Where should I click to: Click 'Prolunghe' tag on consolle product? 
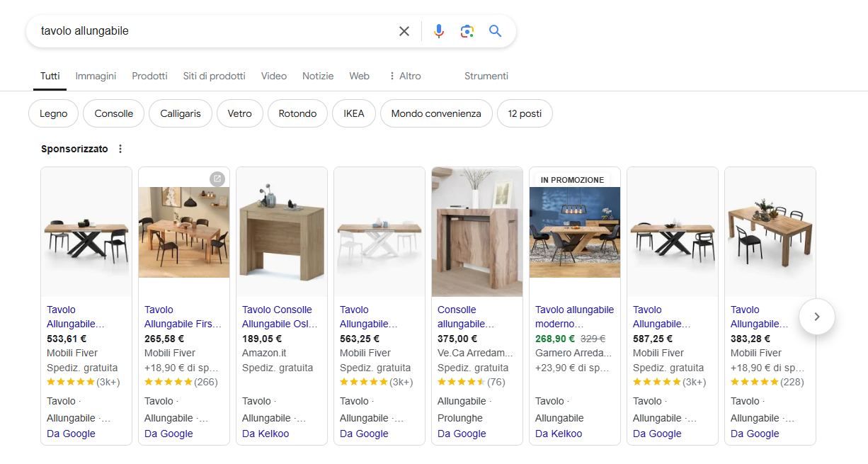(x=460, y=418)
